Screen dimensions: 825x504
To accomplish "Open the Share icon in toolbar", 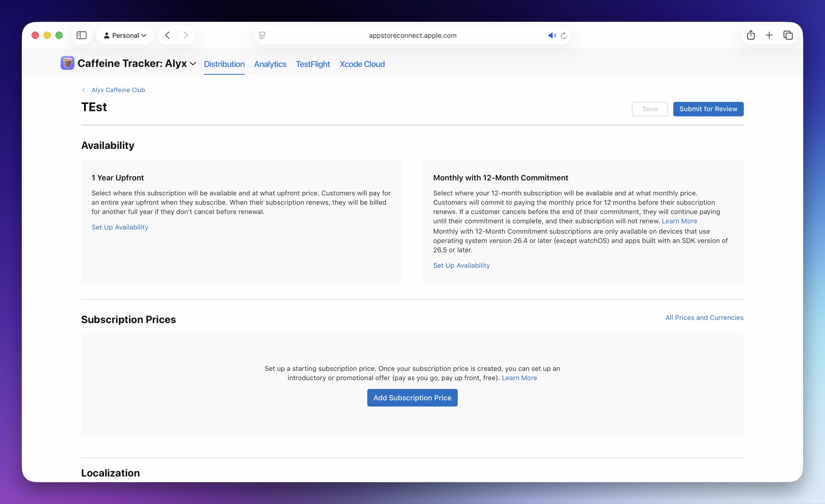I will 751,35.
